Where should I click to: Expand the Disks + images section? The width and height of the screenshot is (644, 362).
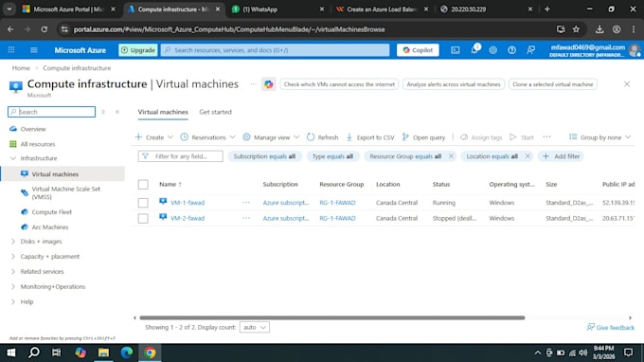13,242
